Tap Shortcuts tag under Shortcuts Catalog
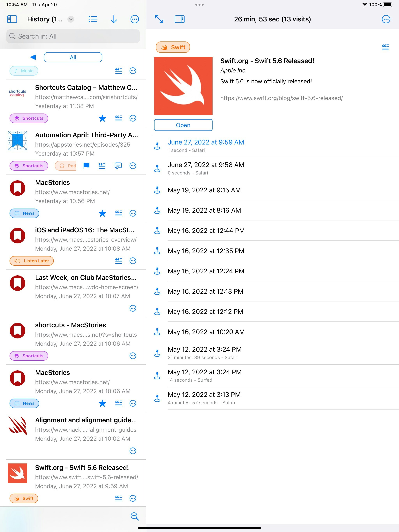The width and height of the screenshot is (399, 532). click(29, 118)
